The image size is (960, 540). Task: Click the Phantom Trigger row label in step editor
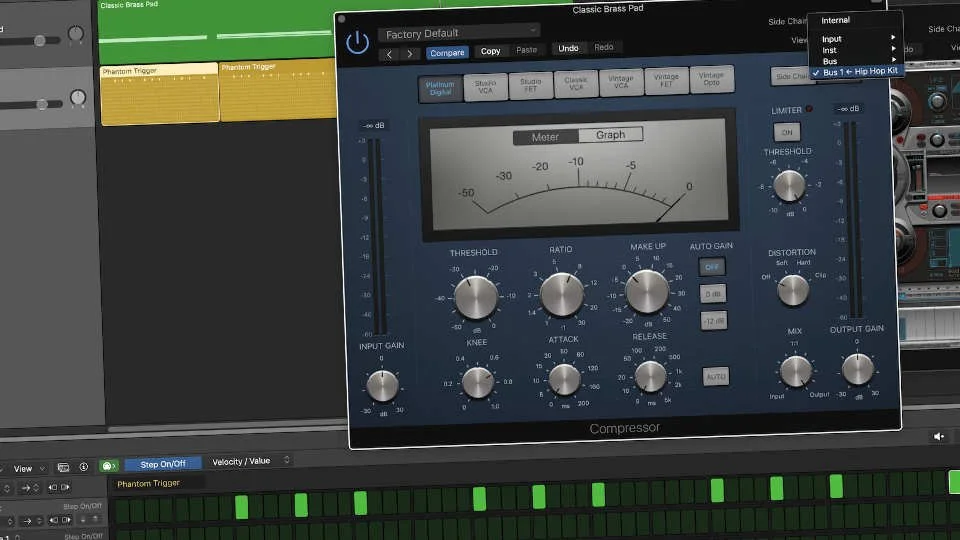pyautogui.click(x=148, y=483)
